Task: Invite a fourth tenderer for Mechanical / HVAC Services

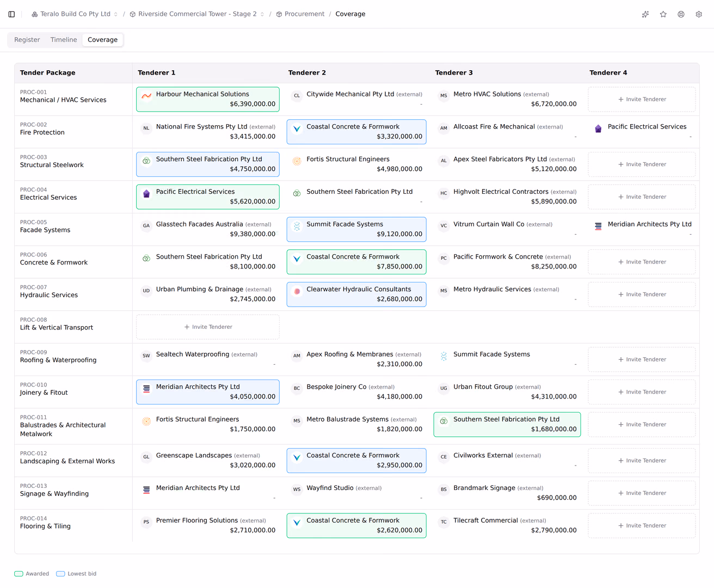Action: coord(642,99)
